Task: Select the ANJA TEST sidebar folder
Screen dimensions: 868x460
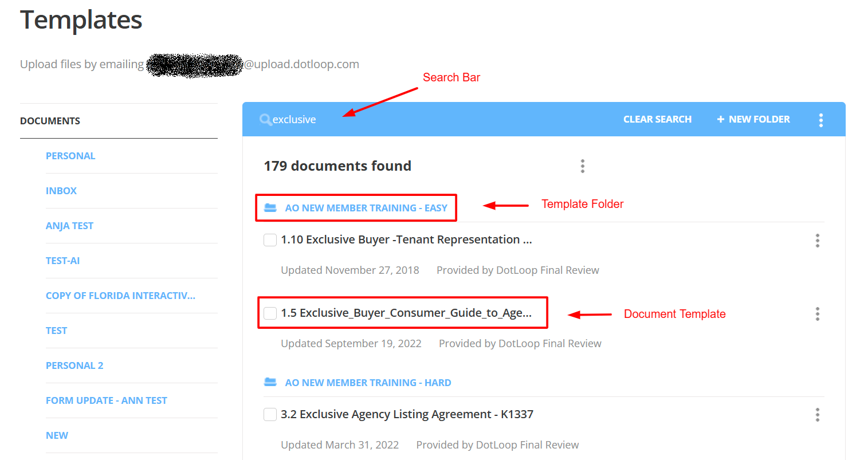Action: point(69,225)
